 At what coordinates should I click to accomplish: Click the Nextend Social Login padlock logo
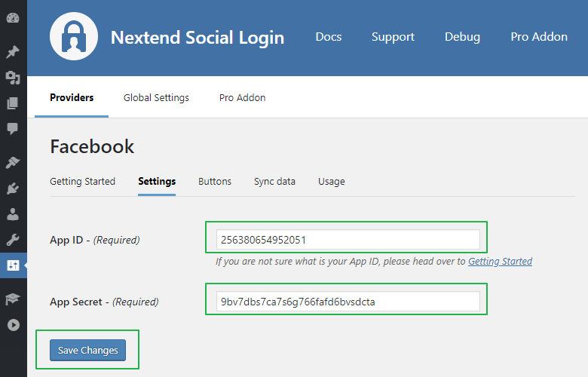pyautogui.click(x=75, y=36)
